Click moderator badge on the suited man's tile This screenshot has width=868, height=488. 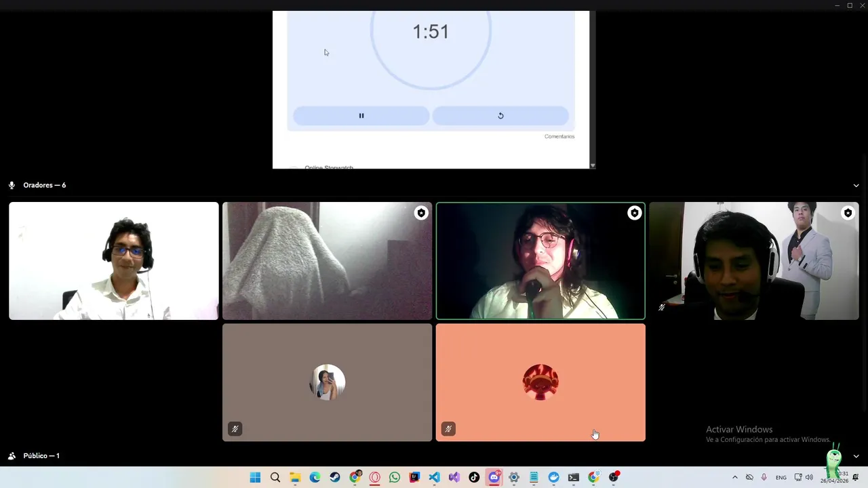click(x=848, y=213)
